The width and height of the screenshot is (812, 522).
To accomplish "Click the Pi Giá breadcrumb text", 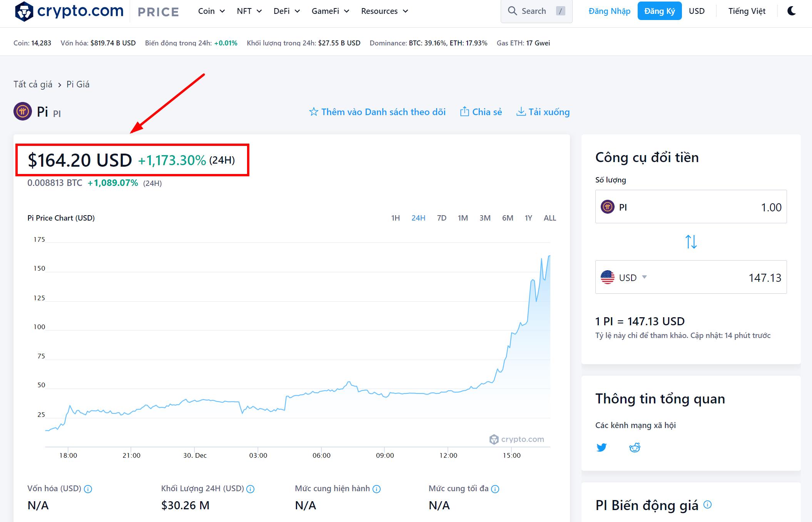I will pos(78,84).
